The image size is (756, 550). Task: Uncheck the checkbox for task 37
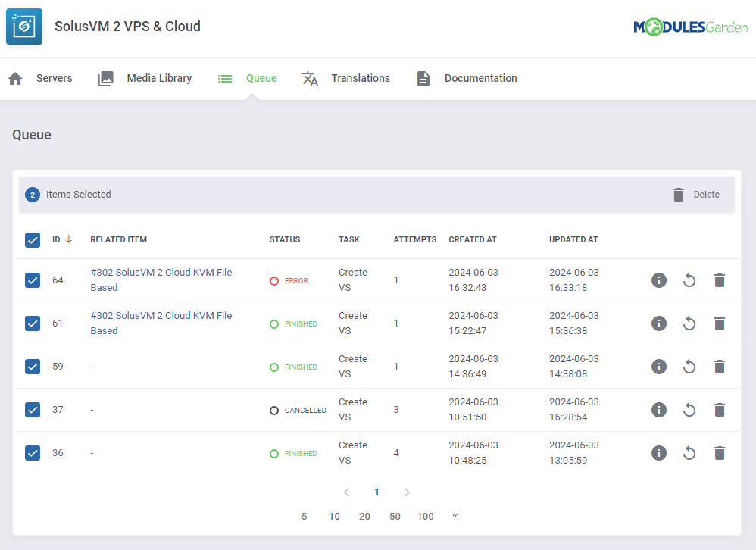33,410
